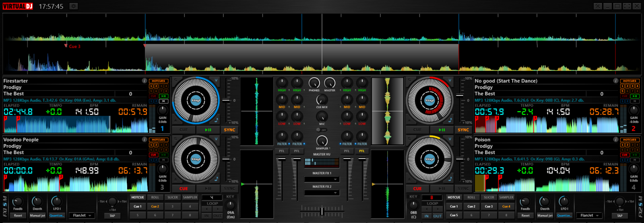Open FlanJet effect dropdown in FX2

(590, 215)
